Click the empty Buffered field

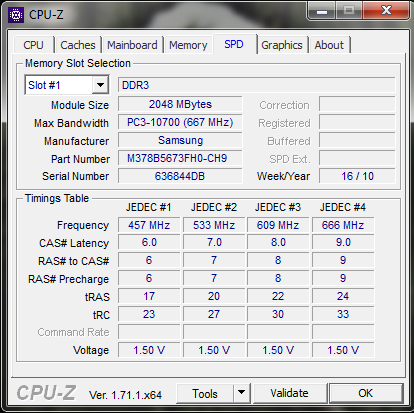(357, 140)
